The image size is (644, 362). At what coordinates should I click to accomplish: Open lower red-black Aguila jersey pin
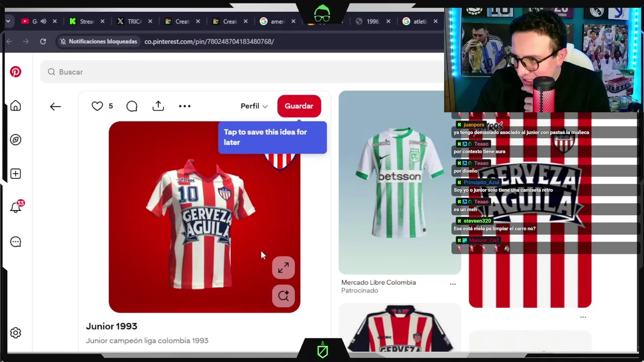[x=399, y=328]
